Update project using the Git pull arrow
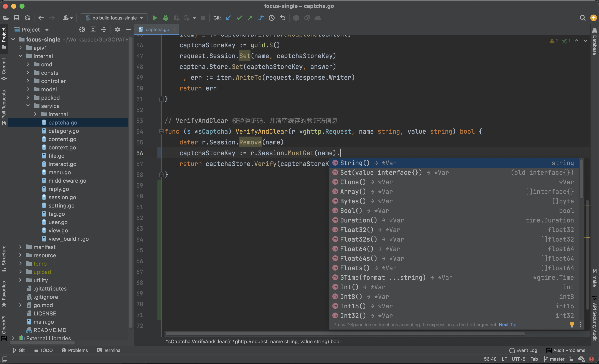The image size is (599, 364). click(228, 18)
